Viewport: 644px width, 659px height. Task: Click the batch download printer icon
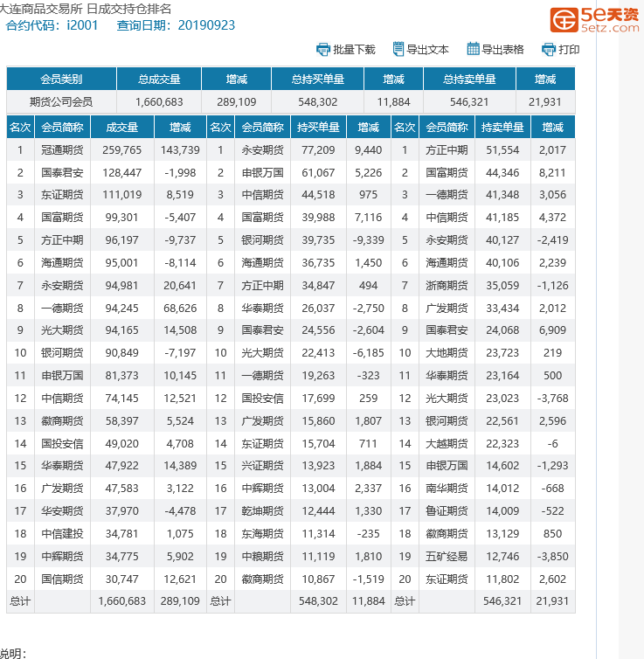pyautogui.click(x=322, y=50)
